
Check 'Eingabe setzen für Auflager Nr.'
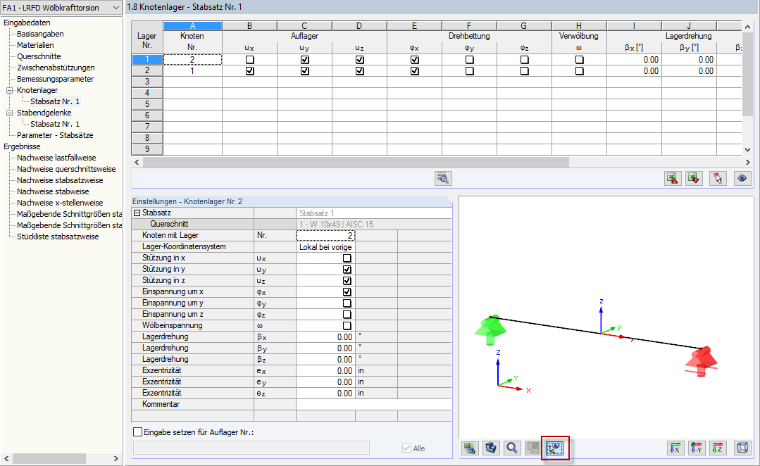[x=138, y=432]
